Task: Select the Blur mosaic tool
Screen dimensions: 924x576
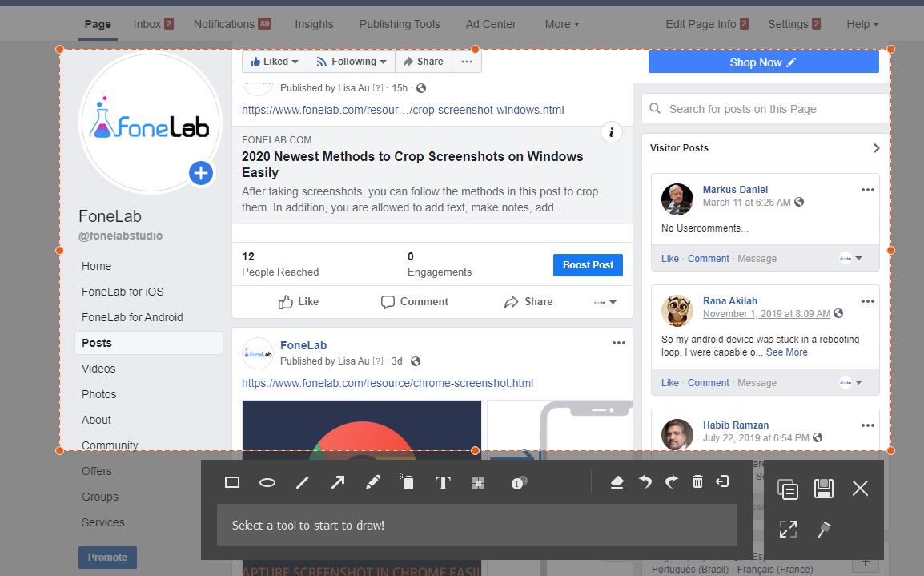Action: (x=478, y=483)
